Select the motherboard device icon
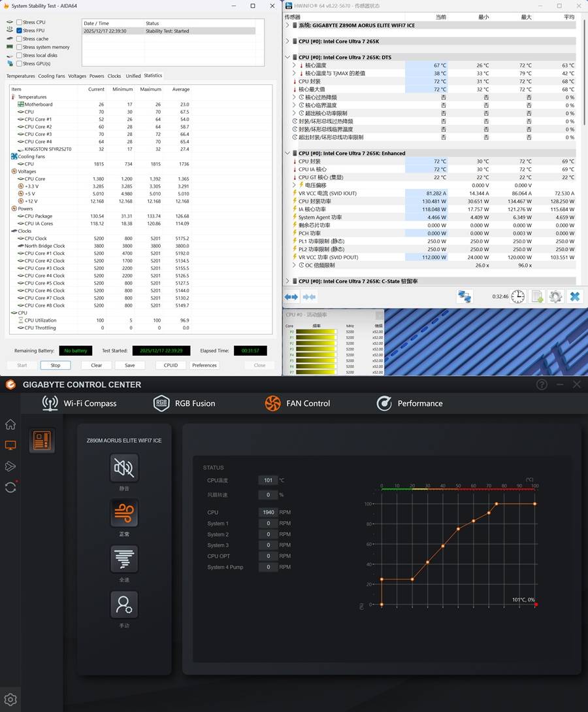588x712 pixels. pyautogui.click(x=42, y=441)
